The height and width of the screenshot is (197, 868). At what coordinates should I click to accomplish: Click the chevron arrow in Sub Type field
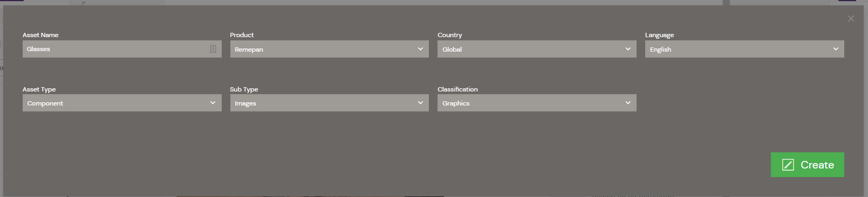[x=420, y=103]
